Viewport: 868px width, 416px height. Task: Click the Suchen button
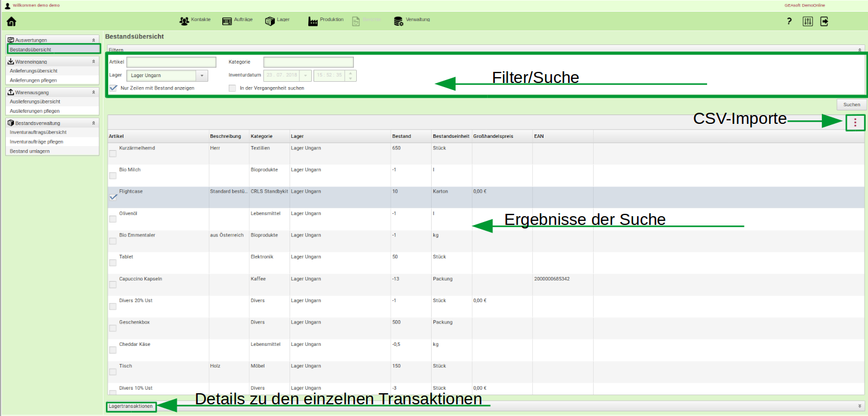[x=850, y=105]
